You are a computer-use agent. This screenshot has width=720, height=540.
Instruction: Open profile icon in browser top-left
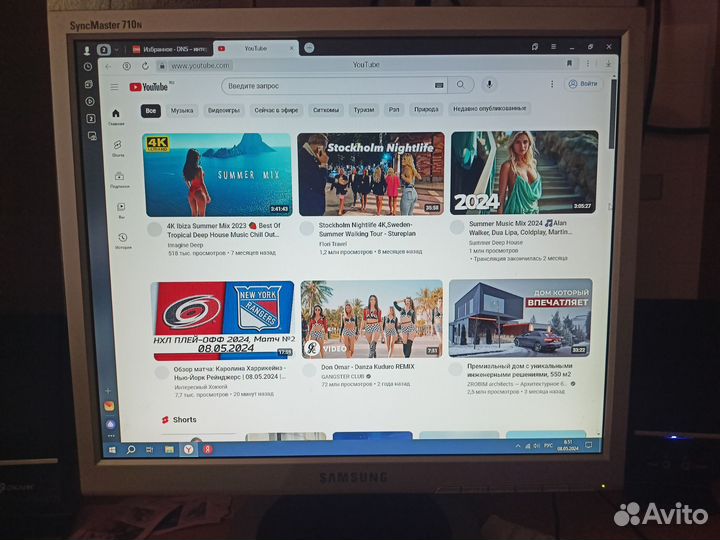pos(86,50)
